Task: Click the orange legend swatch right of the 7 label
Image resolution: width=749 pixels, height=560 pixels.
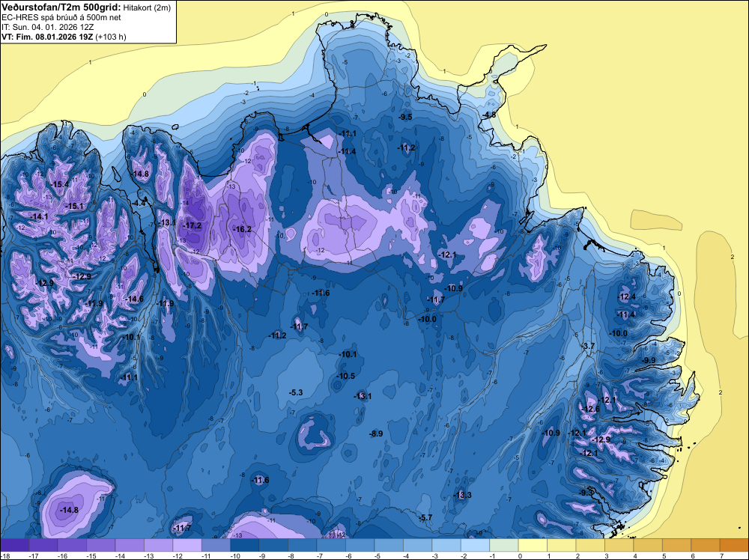Action: click(x=734, y=545)
